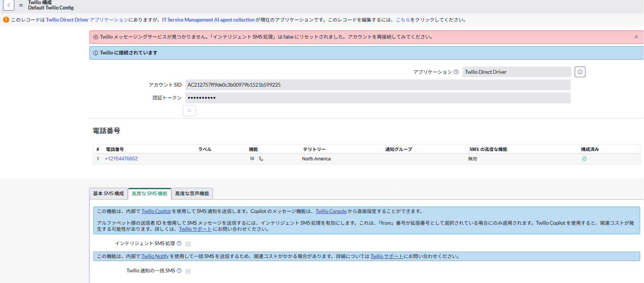Select the 高度な SMS 機能 tab
This screenshot has width=644, height=283.
(x=150, y=194)
